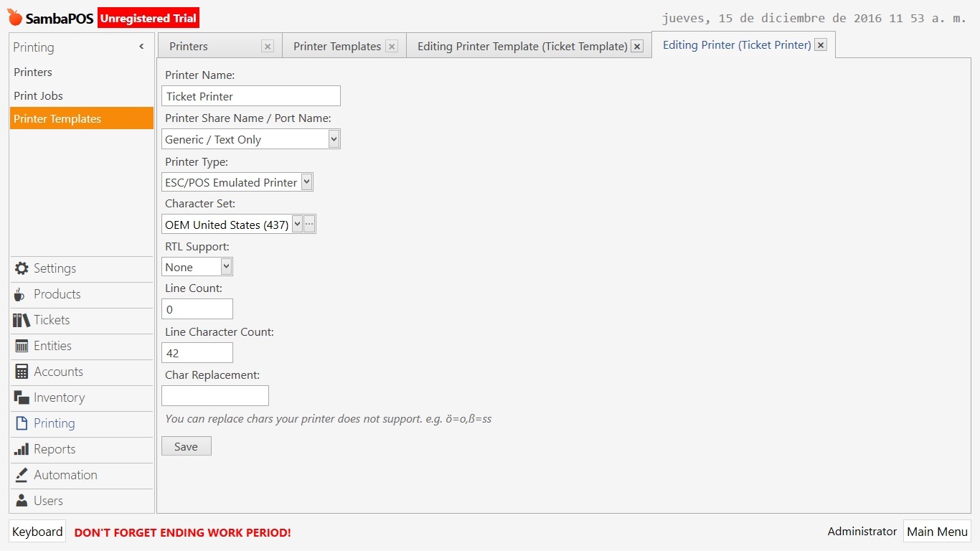Go to Main Menu

click(x=937, y=532)
